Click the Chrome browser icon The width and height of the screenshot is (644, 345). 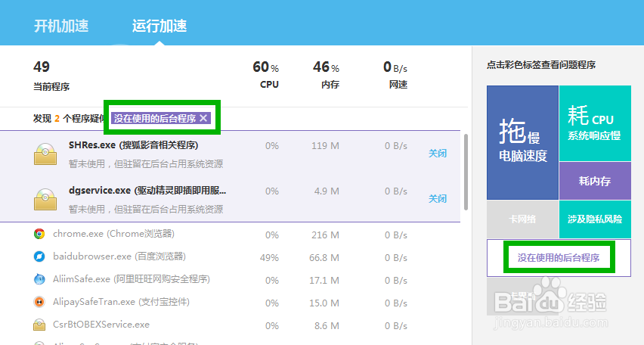(x=39, y=234)
